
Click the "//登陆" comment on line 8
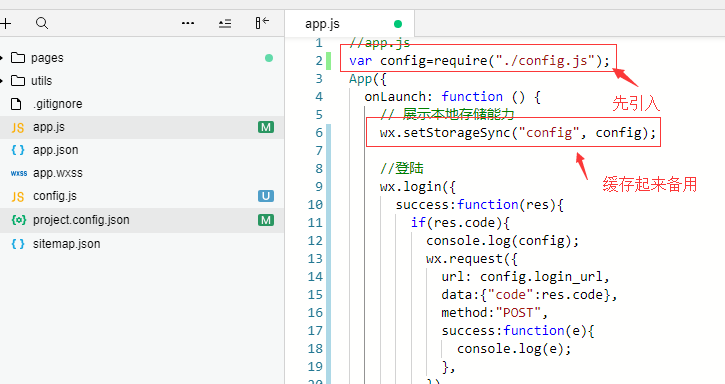point(402,168)
